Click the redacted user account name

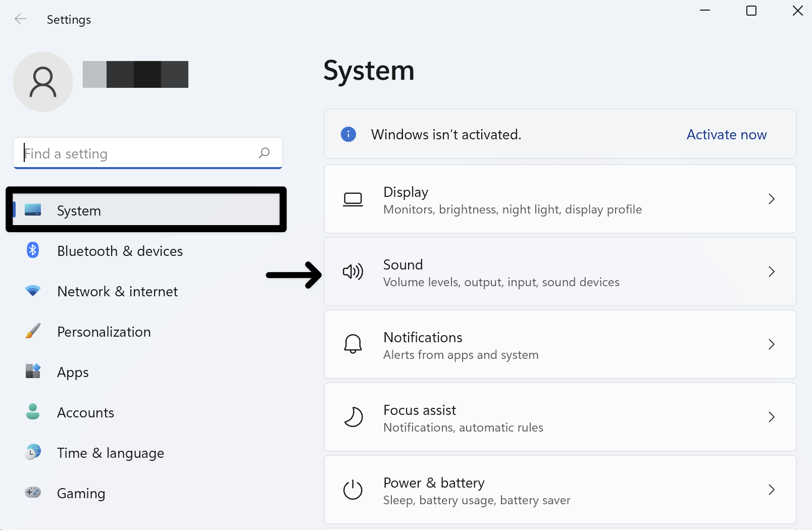(135, 74)
